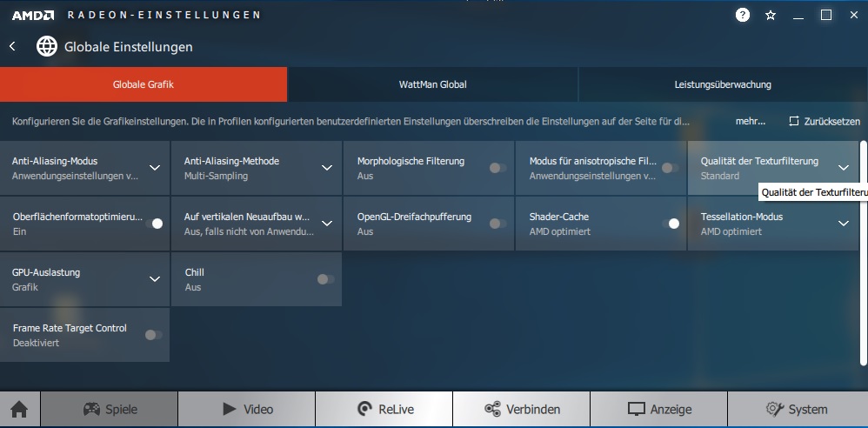Click the mehr... link
868x428 pixels.
(x=750, y=121)
